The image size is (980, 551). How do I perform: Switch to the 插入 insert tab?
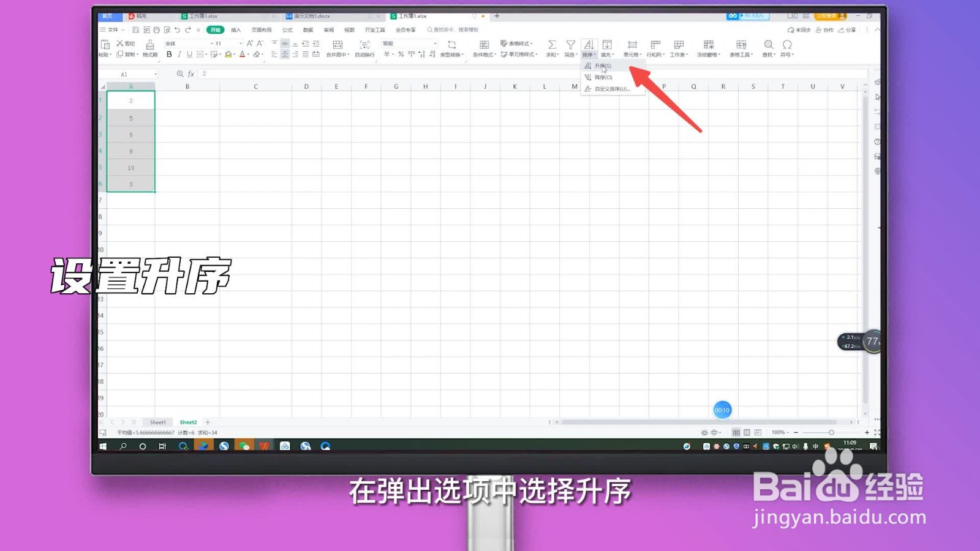point(236,29)
